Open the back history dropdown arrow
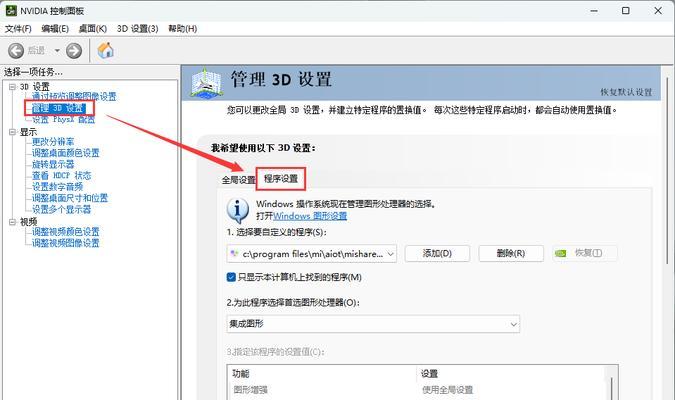This screenshot has height=400, width=675. 57,51
